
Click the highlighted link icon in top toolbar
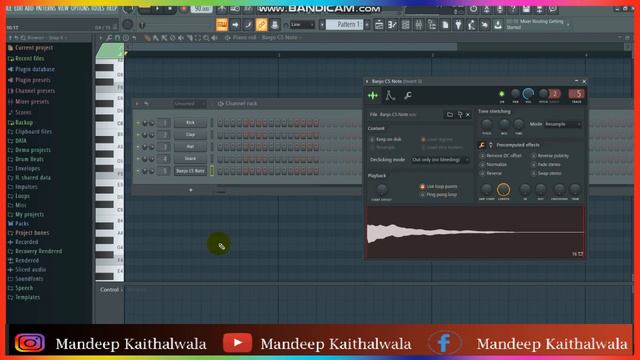coord(261,24)
